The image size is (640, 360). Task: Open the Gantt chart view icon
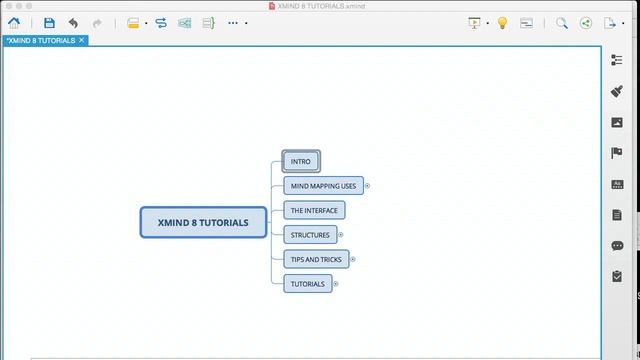pyautogui.click(x=527, y=23)
